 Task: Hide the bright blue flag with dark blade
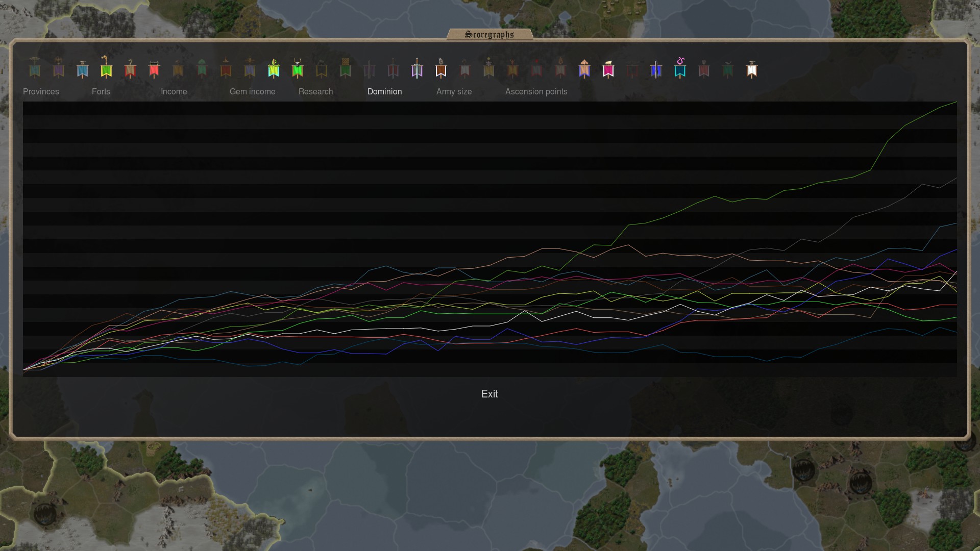tap(656, 69)
